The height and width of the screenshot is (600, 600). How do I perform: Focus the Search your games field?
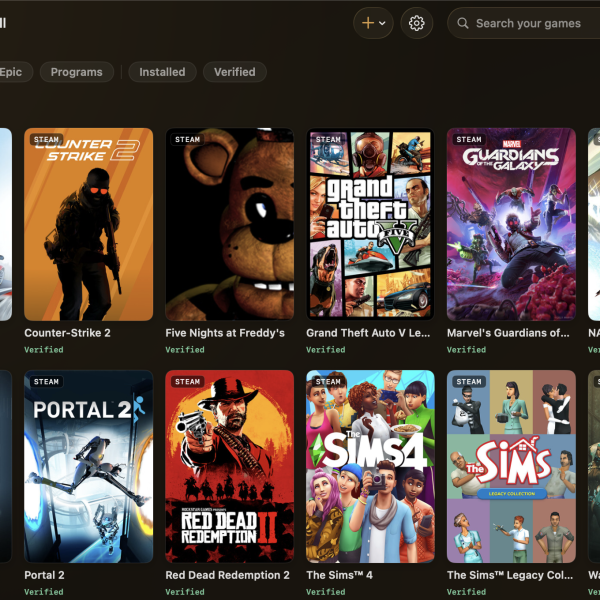pyautogui.click(x=524, y=23)
